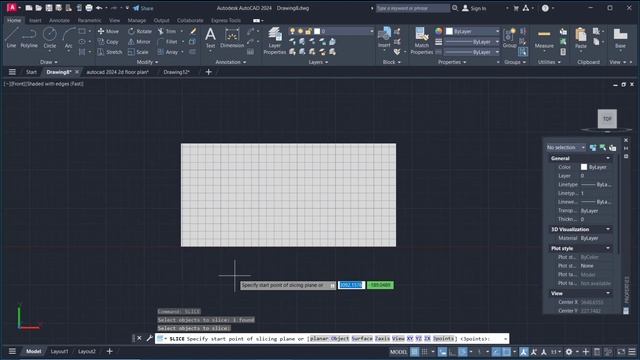Toggle object snap in status bar
The image size is (640, 360).
tap(507, 351)
